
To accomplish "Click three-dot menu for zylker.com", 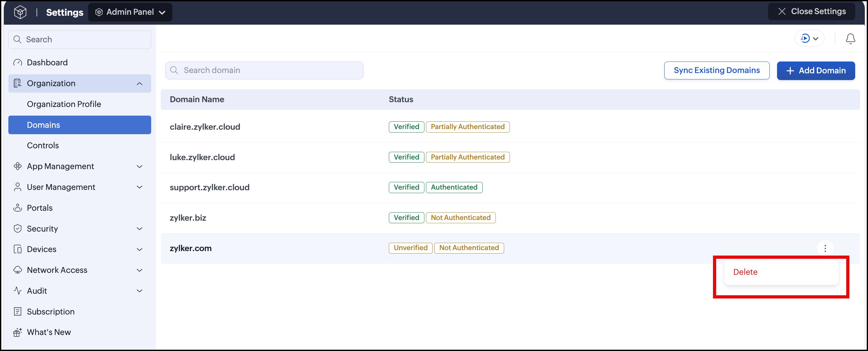I will pyautogui.click(x=825, y=248).
